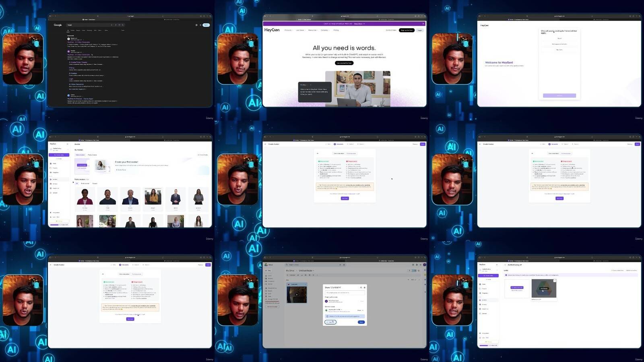The width and height of the screenshot is (644, 362).
Task: Switch to the Photo Avatar tab
Action: click(x=92, y=155)
